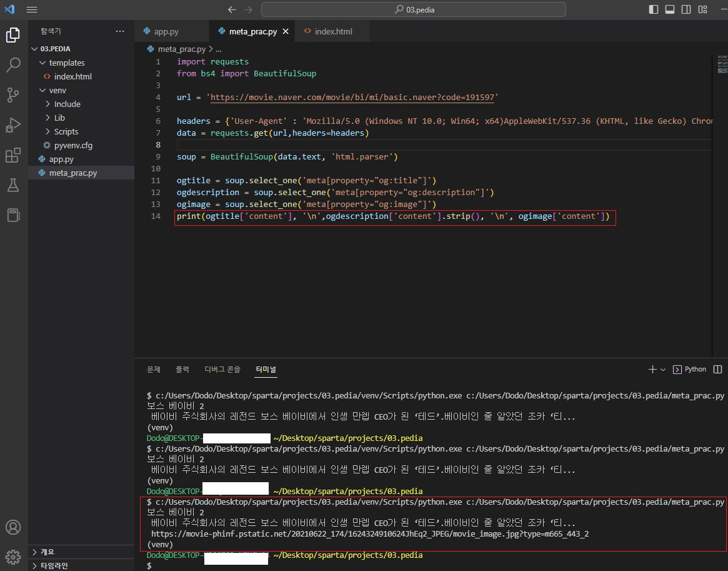Switch to the meta_prac.py editor tab

(x=252, y=31)
